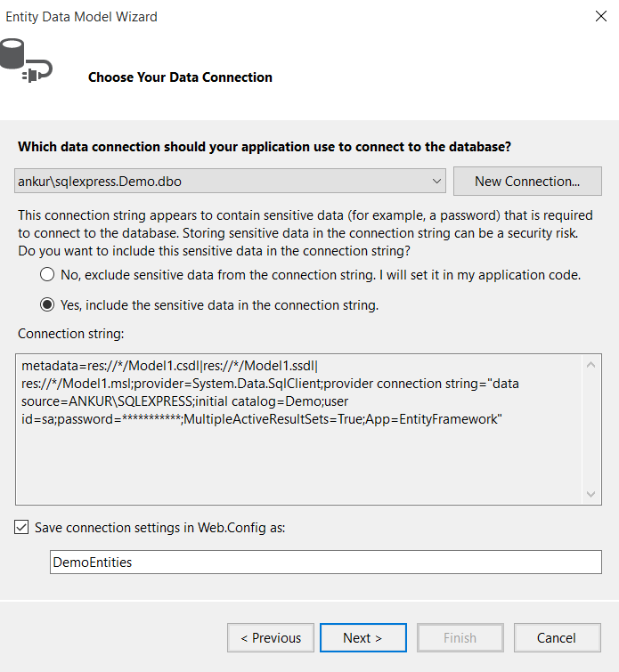The image size is (619, 672).
Task: Click inside the connection string text box
Action: coord(294,445)
